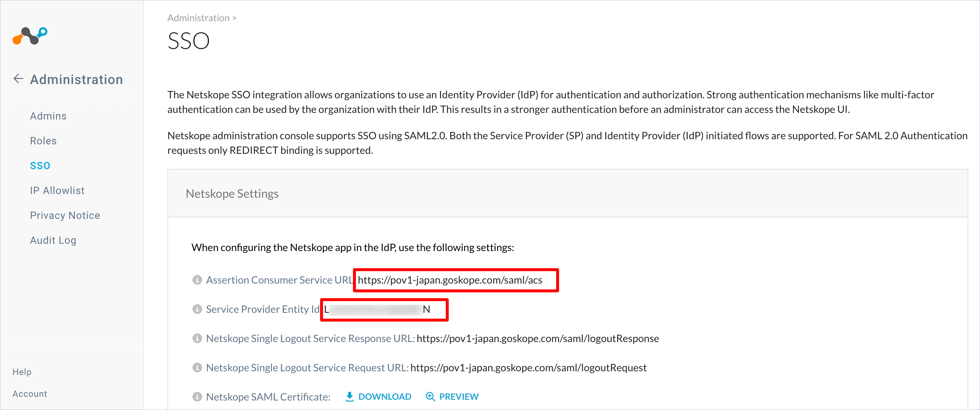Screen dimensions: 980x410
Task: View the Audit Log
Action: (x=53, y=240)
